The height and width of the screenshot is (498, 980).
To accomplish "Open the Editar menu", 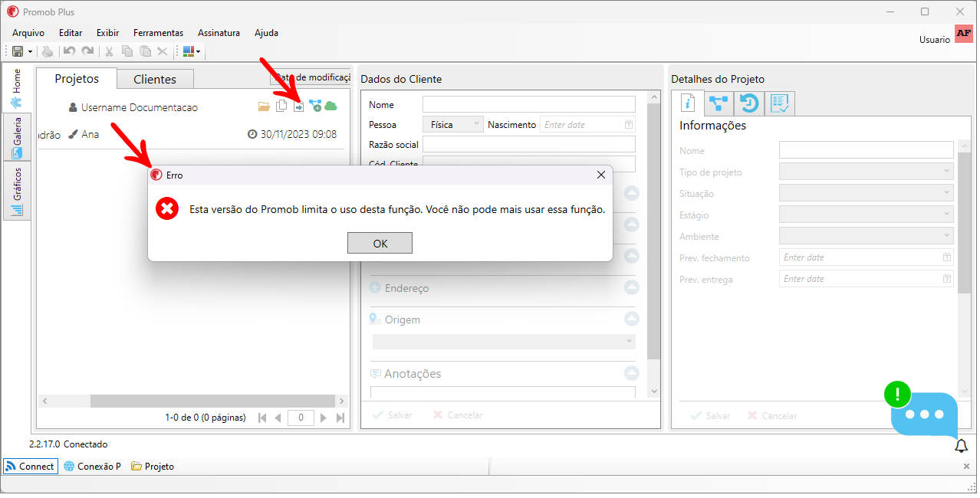I will tap(71, 33).
